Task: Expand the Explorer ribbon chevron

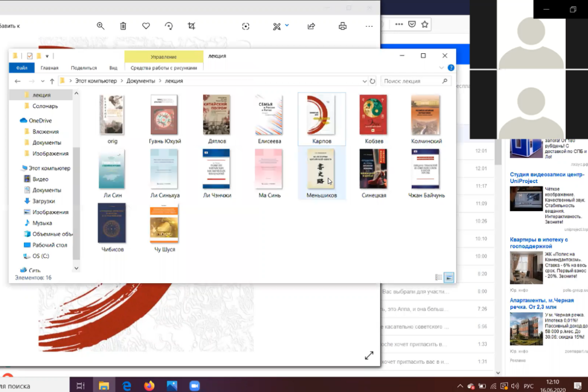Action: 442,68
